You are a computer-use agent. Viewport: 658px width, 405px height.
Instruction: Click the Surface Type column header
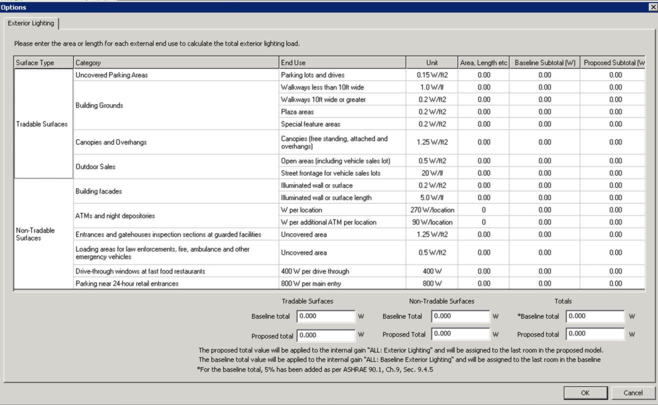[43, 63]
